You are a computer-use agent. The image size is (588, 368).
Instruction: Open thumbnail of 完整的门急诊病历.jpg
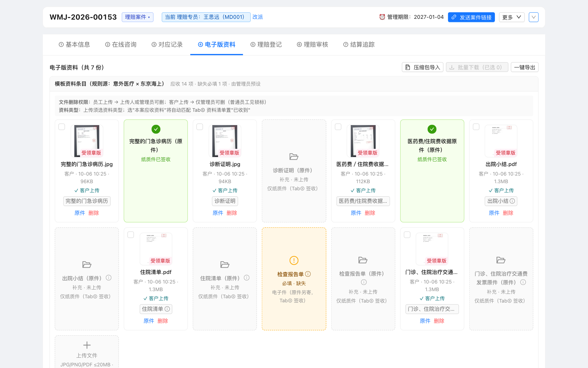[x=87, y=141]
